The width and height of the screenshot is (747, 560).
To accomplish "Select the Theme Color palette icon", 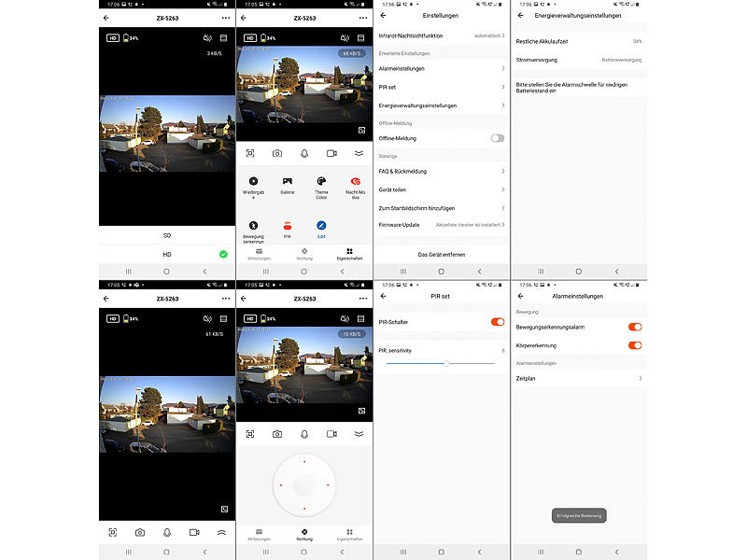I will pos(321,180).
